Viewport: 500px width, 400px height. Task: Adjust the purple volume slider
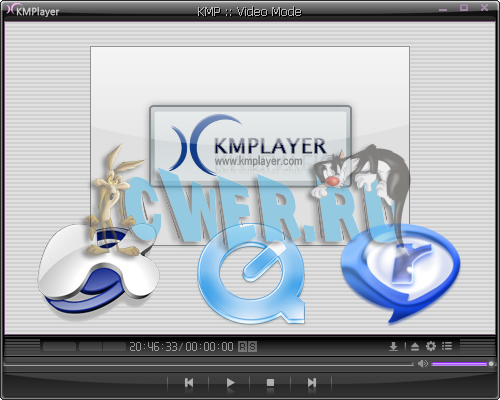pos(462,364)
